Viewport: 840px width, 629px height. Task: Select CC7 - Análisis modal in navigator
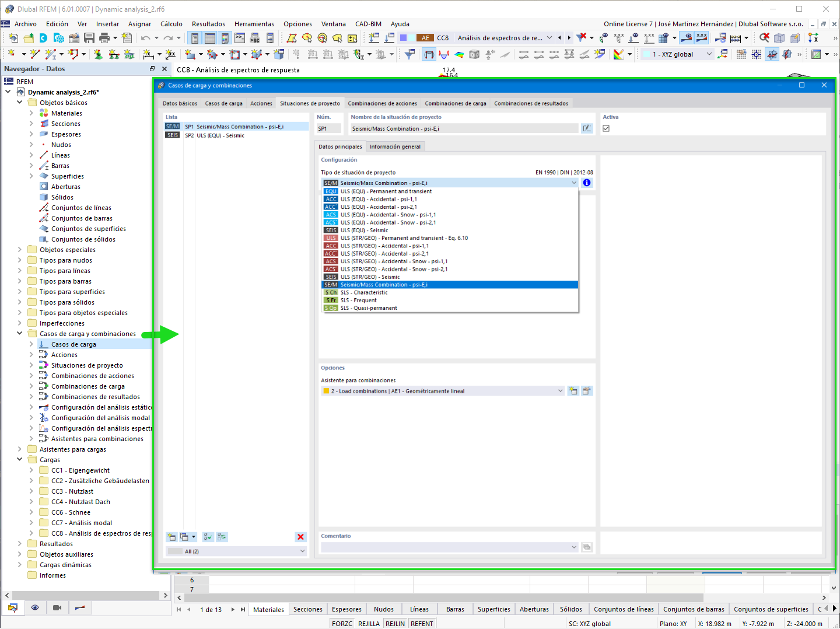tap(82, 523)
